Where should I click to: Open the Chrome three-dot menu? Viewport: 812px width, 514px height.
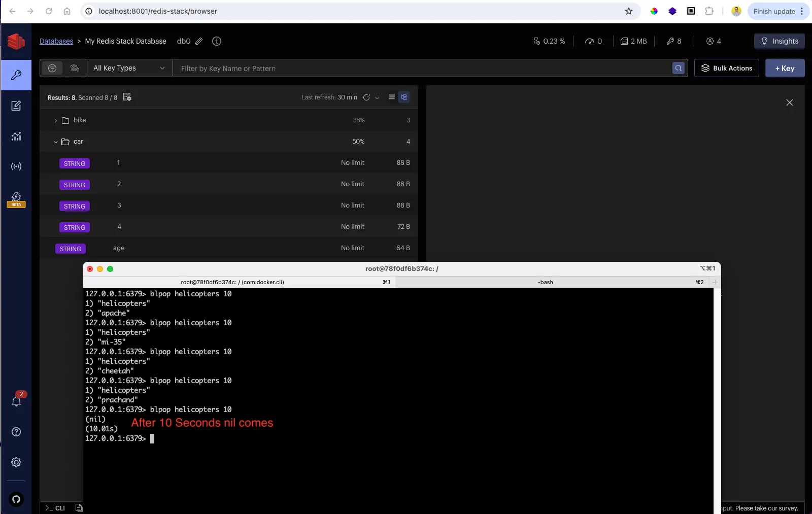tap(802, 11)
